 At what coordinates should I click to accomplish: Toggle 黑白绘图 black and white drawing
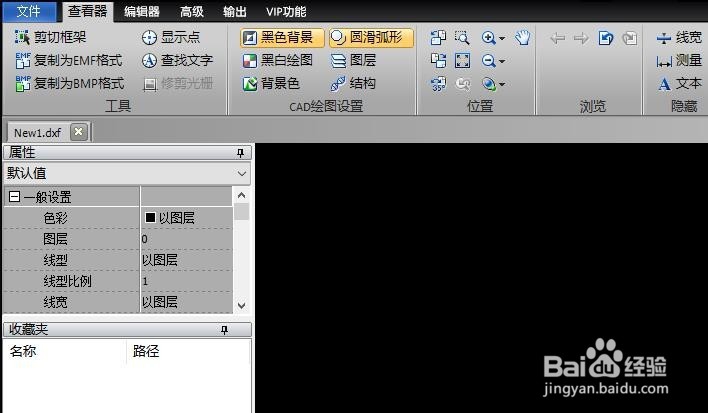(278, 60)
